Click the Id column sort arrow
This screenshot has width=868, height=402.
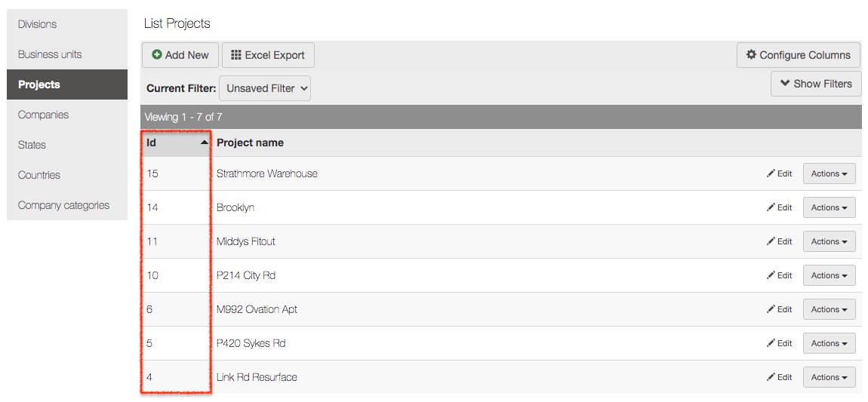pyautogui.click(x=204, y=143)
